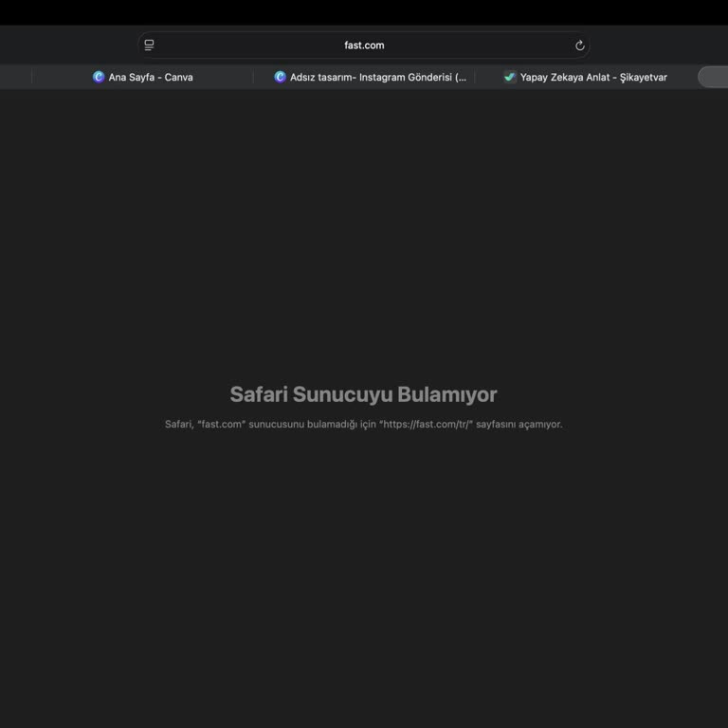Click Şikayetvar favicon on the third tab

pos(510,77)
